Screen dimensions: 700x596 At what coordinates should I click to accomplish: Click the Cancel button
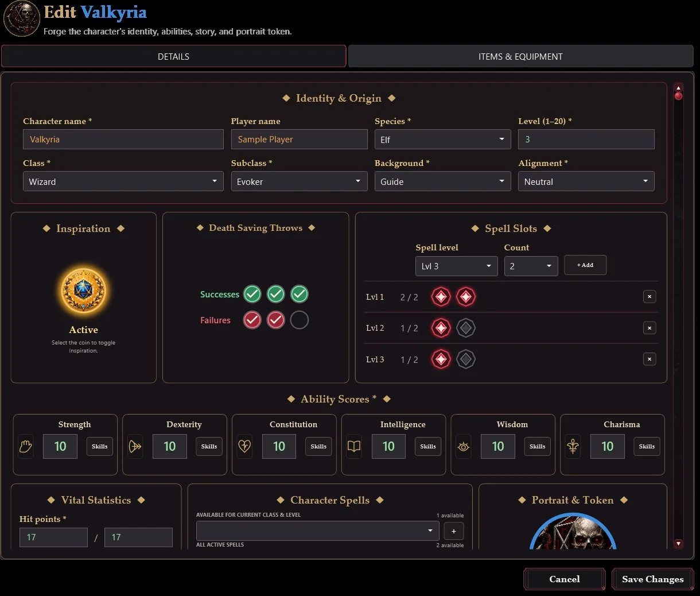565,579
